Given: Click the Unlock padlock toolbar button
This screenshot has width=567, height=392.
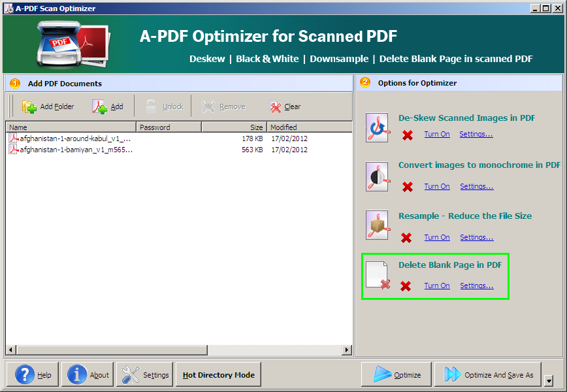Looking at the screenshot, I should 165,106.
